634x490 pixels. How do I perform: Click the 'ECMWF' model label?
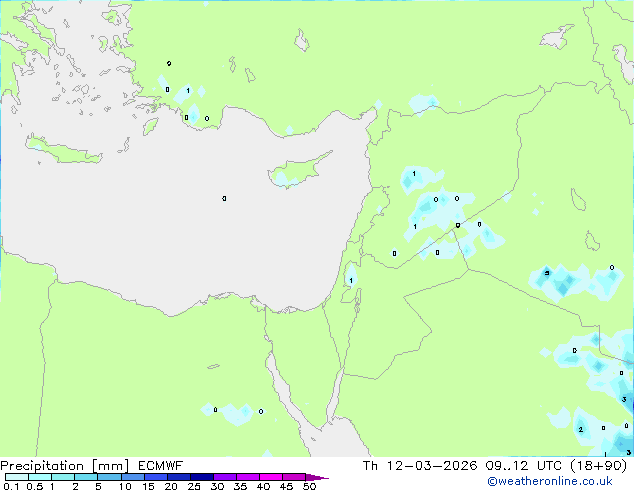pos(161,466)
